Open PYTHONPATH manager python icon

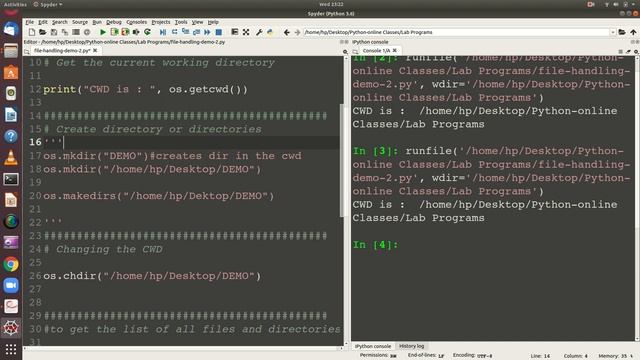270,32
